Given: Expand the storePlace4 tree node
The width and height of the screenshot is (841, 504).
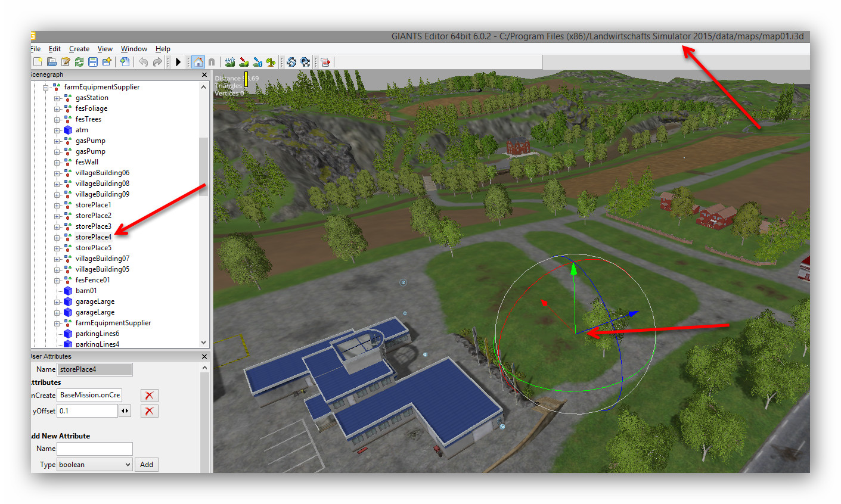Looking at the screenshot, I should click(x=57, y=238).
